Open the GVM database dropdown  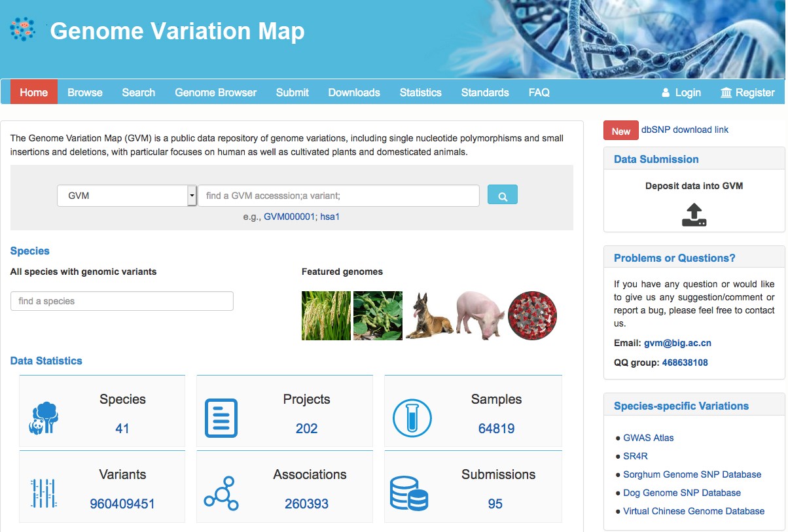point(126,196)
